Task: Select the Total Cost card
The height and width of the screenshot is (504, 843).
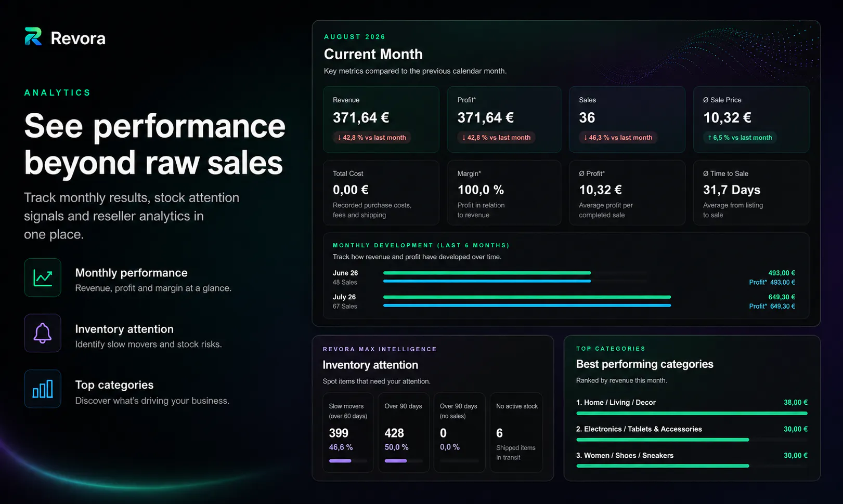Action: (x=381, y=193)
